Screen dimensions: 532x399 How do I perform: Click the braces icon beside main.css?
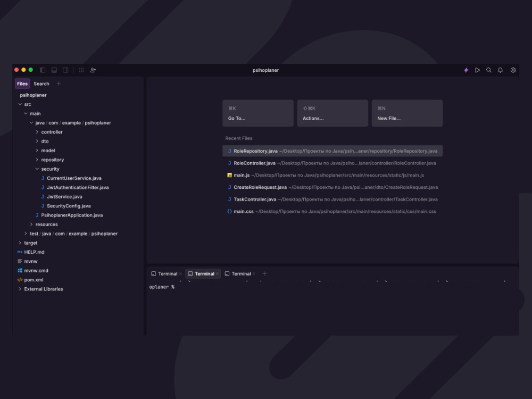pyautogui.click(x=230, y=211)
